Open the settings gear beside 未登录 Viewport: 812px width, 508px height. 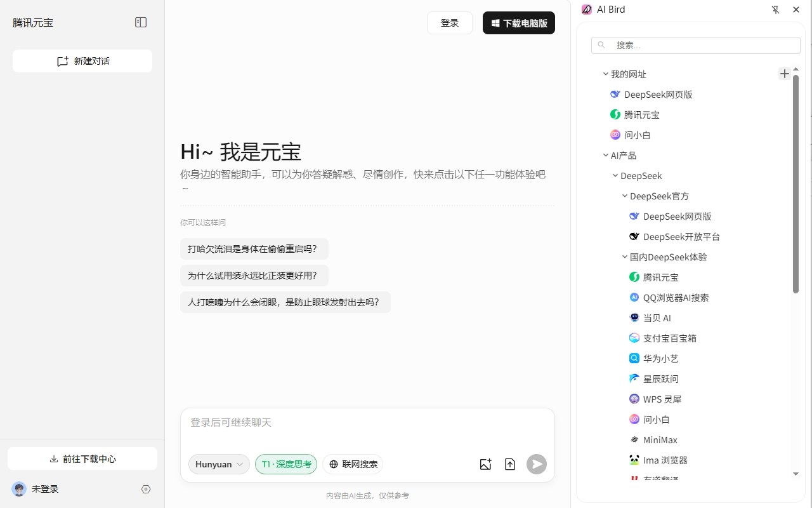(146, 489)
